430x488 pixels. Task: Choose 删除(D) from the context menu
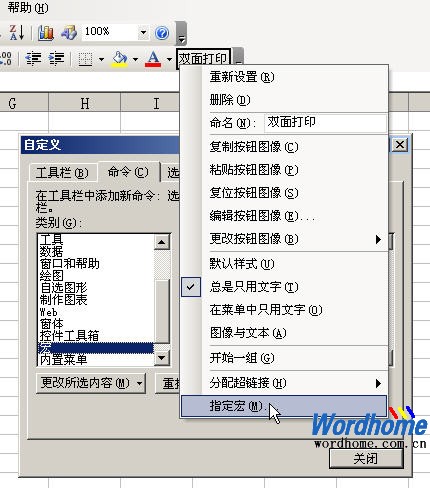(x=285, y=100)
